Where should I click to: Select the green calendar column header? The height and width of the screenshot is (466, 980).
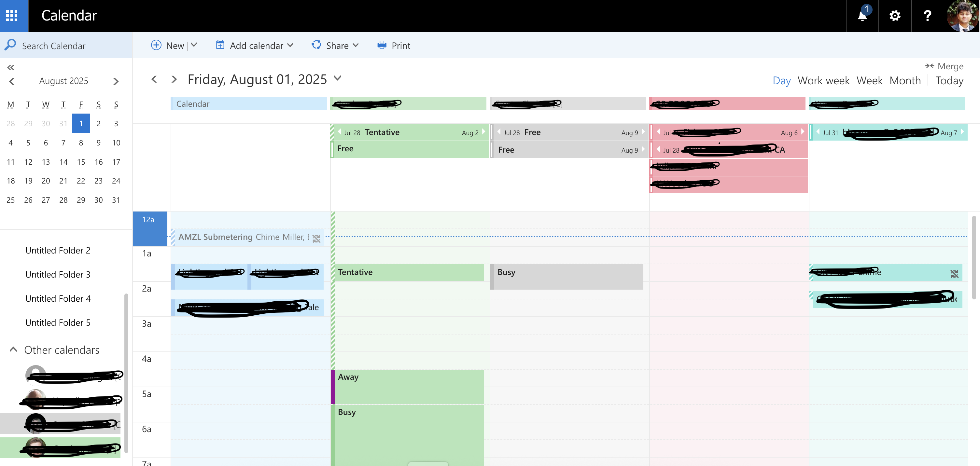coord(408,104)
